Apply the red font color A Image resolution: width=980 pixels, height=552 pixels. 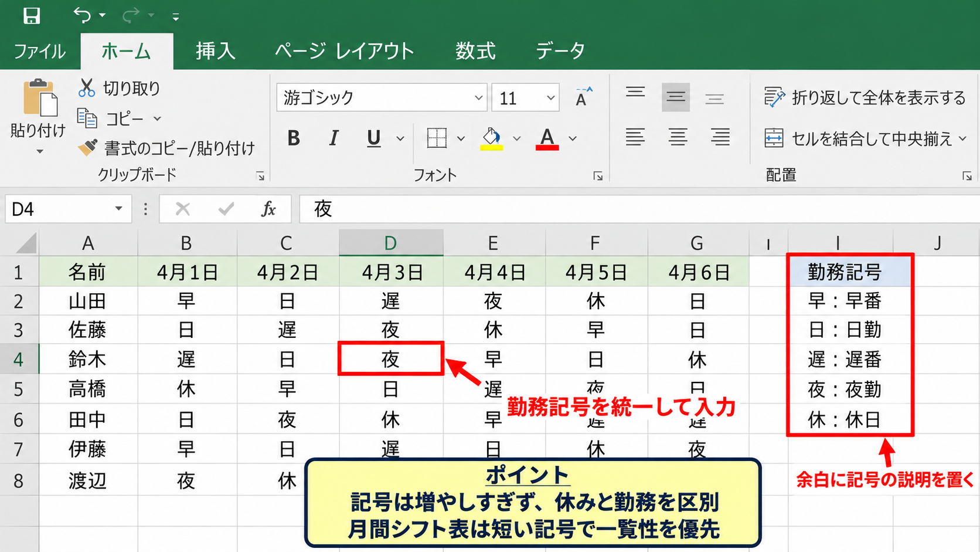(x=547, y=139)
